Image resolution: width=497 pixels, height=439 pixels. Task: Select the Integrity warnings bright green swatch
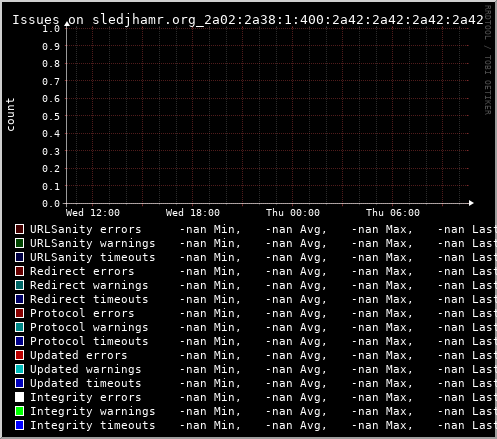pos(19,411)
